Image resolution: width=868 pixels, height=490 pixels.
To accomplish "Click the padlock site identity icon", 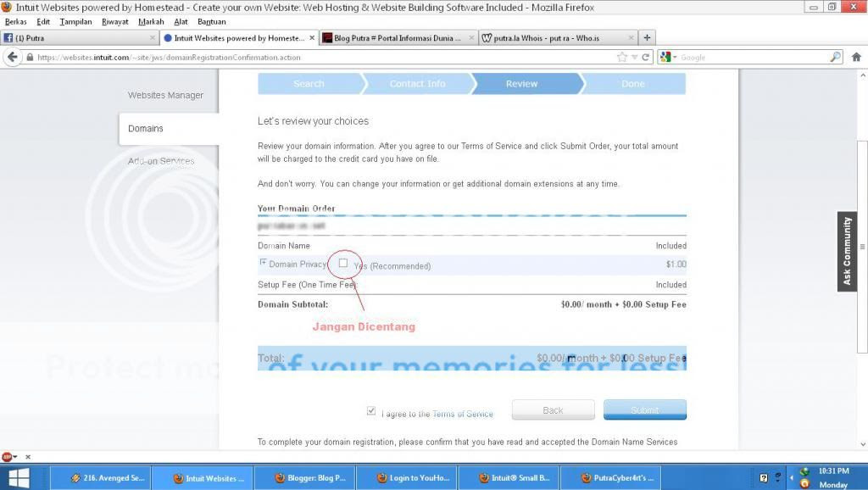I will (x=30, y=57).
